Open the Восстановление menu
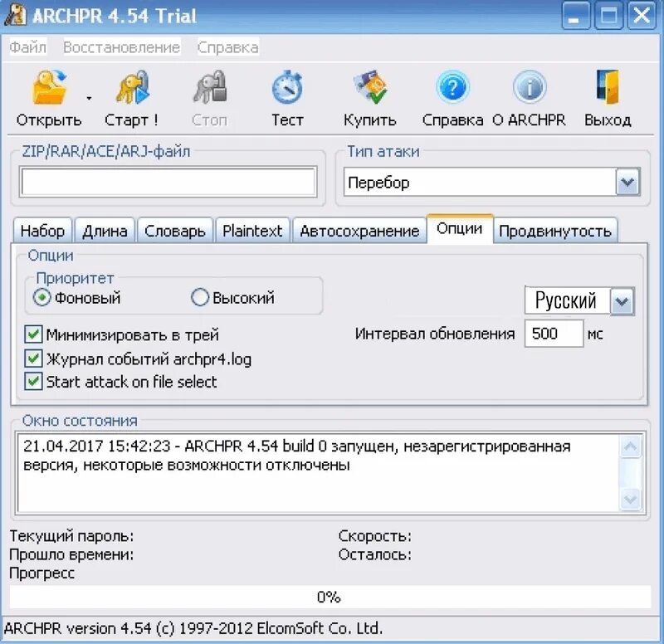The height and width of the screenshot is (644, 664). [x=122, y=47]
